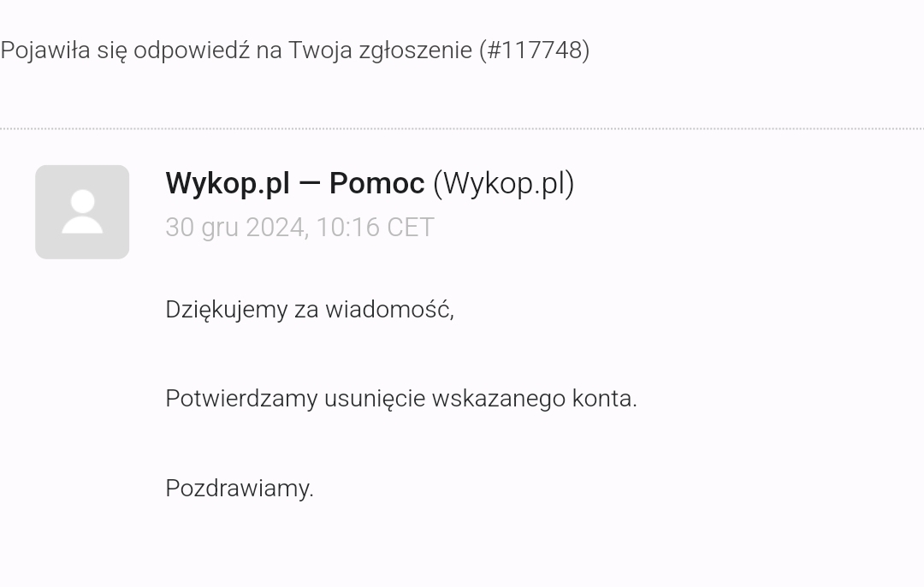Click the word 'za' in the greeting line
The width and height of the screenshot is (924, 587).
[306, 310]
